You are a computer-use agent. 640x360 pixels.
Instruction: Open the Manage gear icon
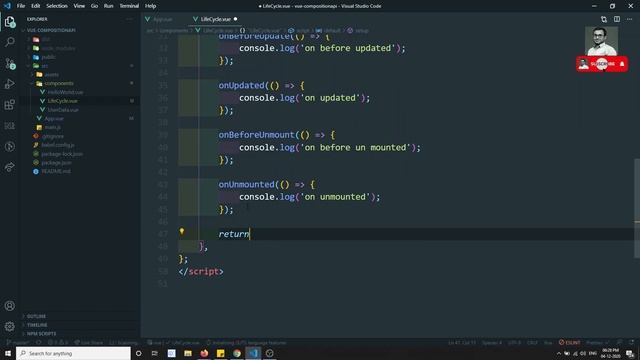click(10, 326)
